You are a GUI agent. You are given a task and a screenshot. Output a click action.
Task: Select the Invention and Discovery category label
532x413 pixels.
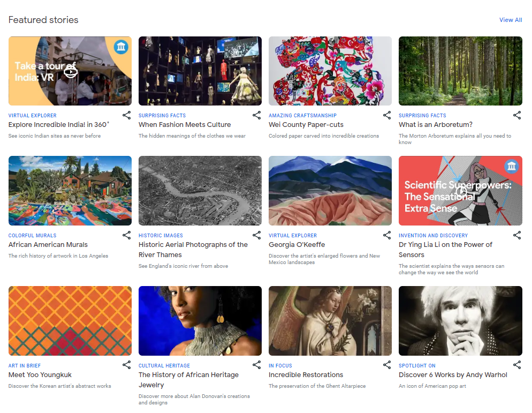coord(434,236)
